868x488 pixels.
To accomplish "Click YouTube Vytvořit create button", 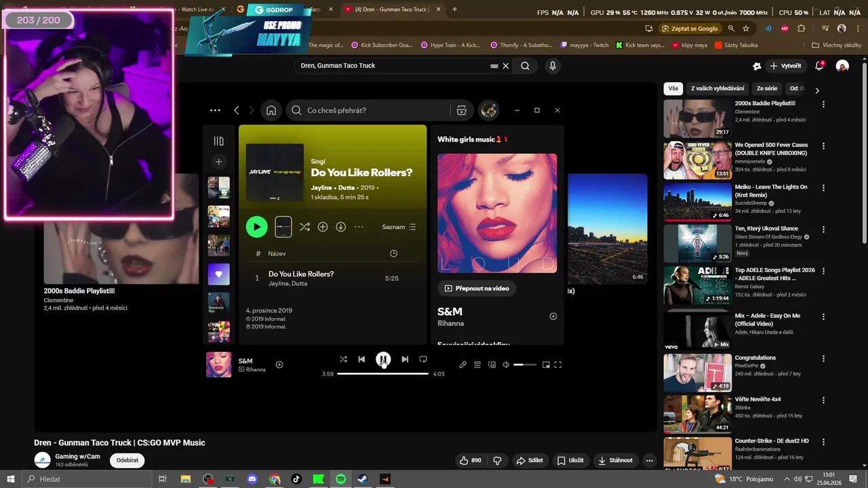I will 786,66.
